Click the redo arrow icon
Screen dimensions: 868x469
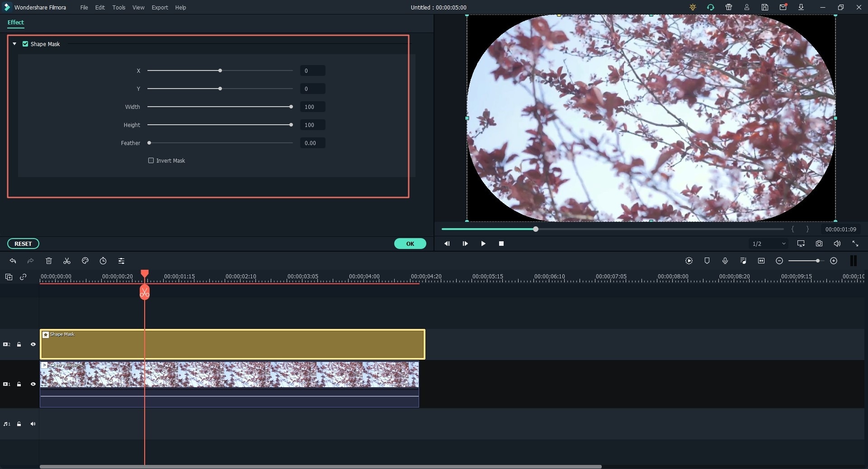coord(31,261)
